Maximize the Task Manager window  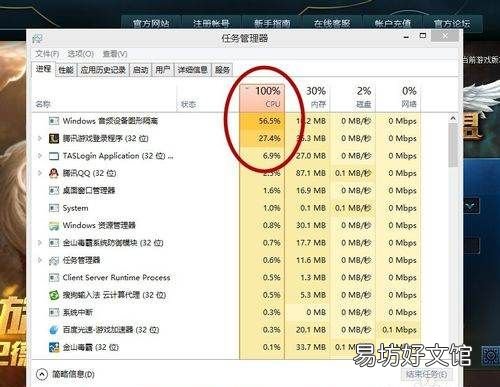click(x=423, y=35)
